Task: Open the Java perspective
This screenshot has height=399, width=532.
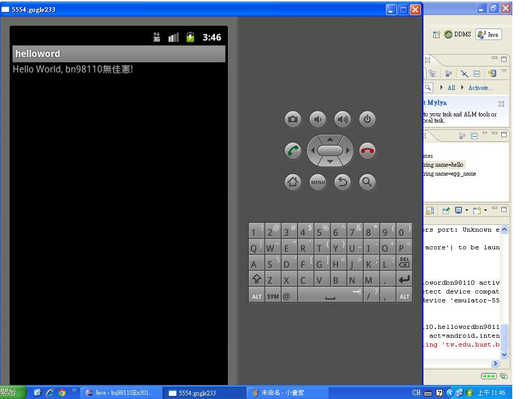Action: (488, 35)
